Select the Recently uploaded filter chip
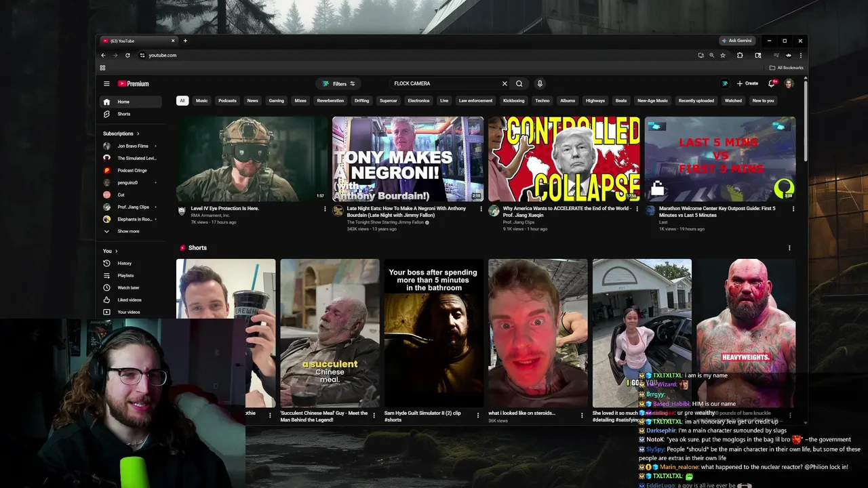The width and height of the screenshot is (868, 488). point(696,100)
